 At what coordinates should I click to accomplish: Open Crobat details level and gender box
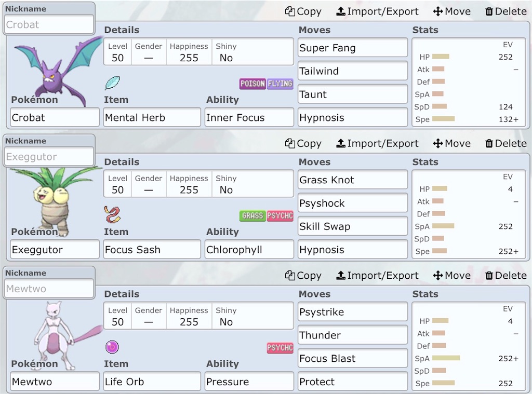click(x=198, y=51)
